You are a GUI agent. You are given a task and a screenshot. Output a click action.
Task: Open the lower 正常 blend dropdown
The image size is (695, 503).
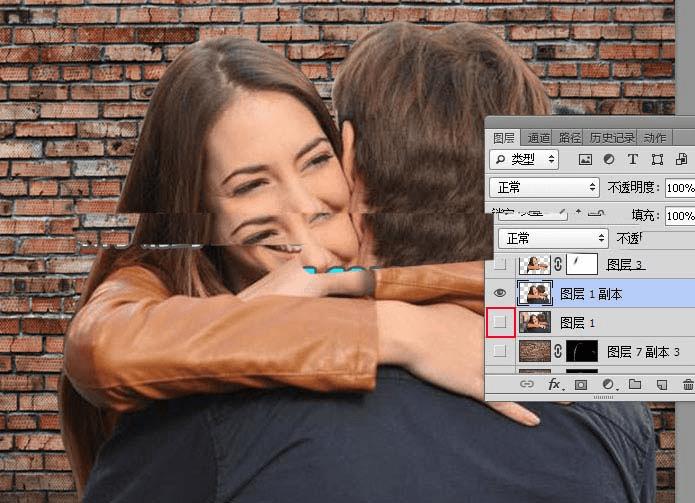pyautogui.click(x=553, y=238)
